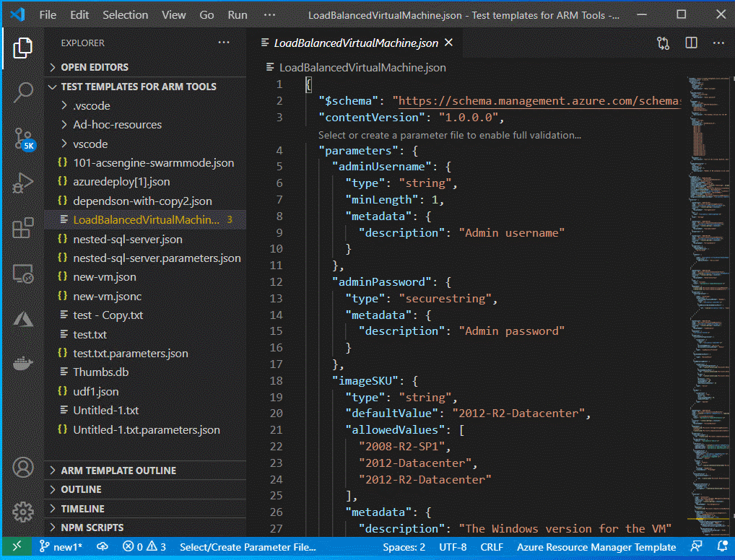Expand the OUTLINE section
The height and width of the screenshot is (560, 735).
click(x=145, y=489)
